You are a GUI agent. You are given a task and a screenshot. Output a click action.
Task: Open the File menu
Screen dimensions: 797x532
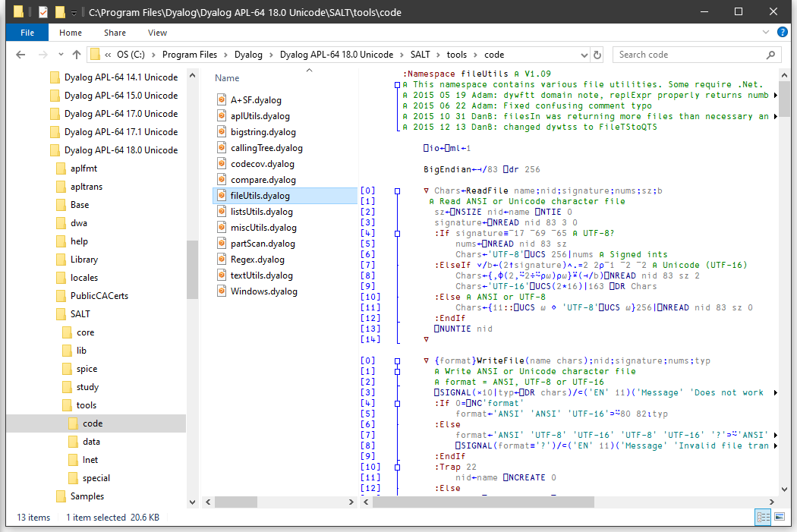(x=27, y=33)
